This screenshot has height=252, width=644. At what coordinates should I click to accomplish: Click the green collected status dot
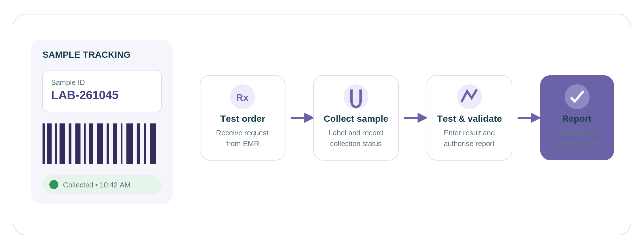[54, 185]
